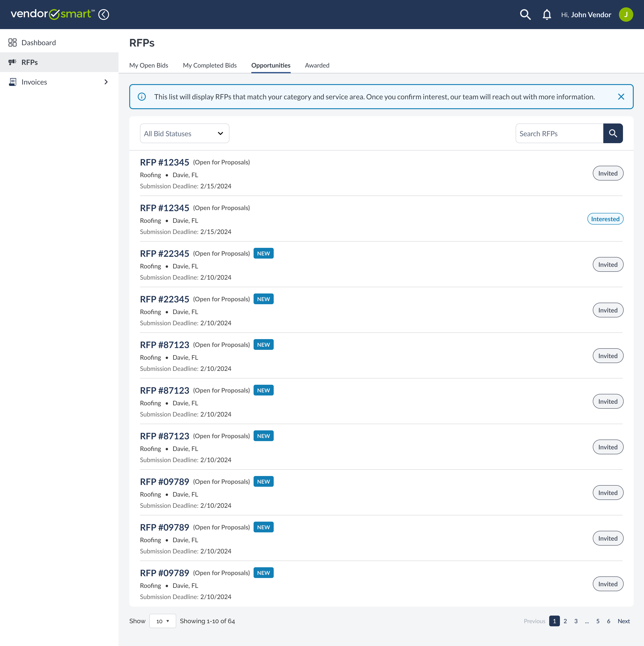The height and width of the screenshot is (646, 644).
Task: Click the Dashboard grid icon
Action: (x=12, y=42)
